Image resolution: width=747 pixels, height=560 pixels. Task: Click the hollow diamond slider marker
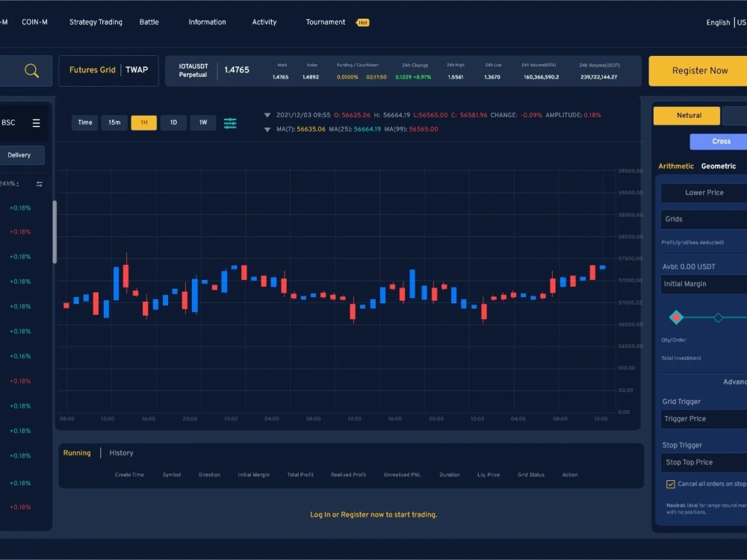[718, 317]
